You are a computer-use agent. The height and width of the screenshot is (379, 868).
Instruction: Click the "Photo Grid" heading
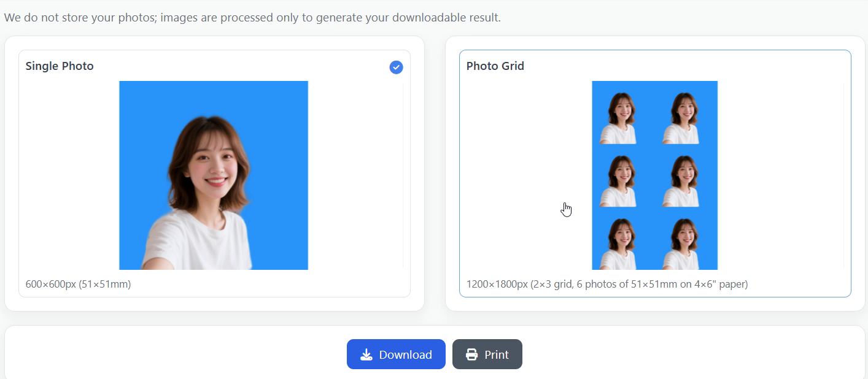495,66
